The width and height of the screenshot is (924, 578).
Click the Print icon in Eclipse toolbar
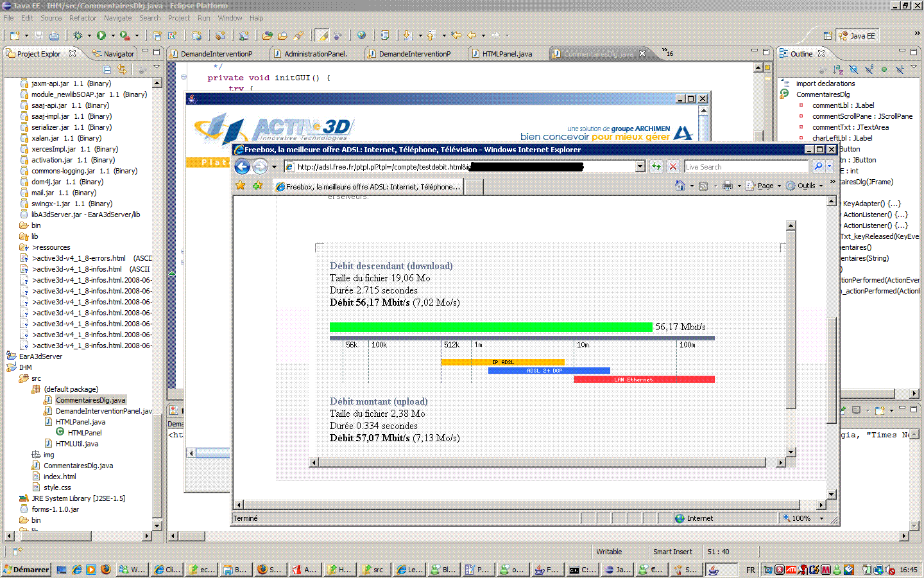click(54, 35)
